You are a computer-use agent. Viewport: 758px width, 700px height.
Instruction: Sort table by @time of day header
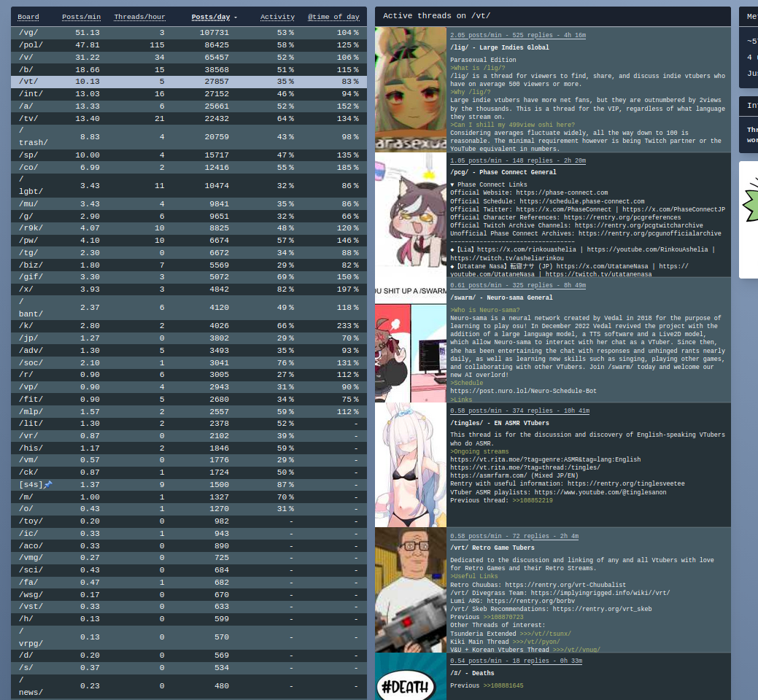[x=333, y=17]
